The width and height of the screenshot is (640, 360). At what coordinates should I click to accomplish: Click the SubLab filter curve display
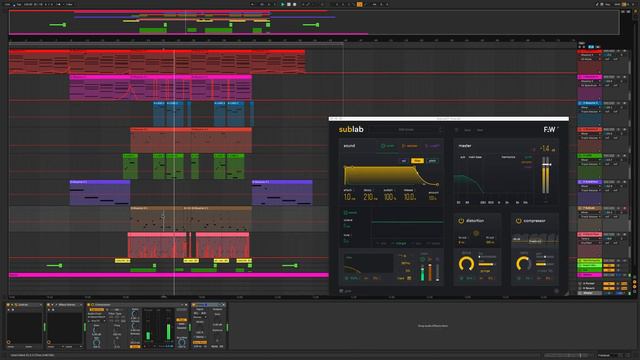(x=369, y=263)
